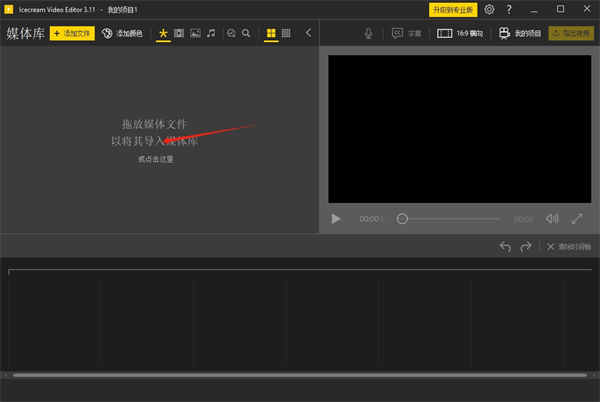Show all media with the star filter

pos(163,33)
